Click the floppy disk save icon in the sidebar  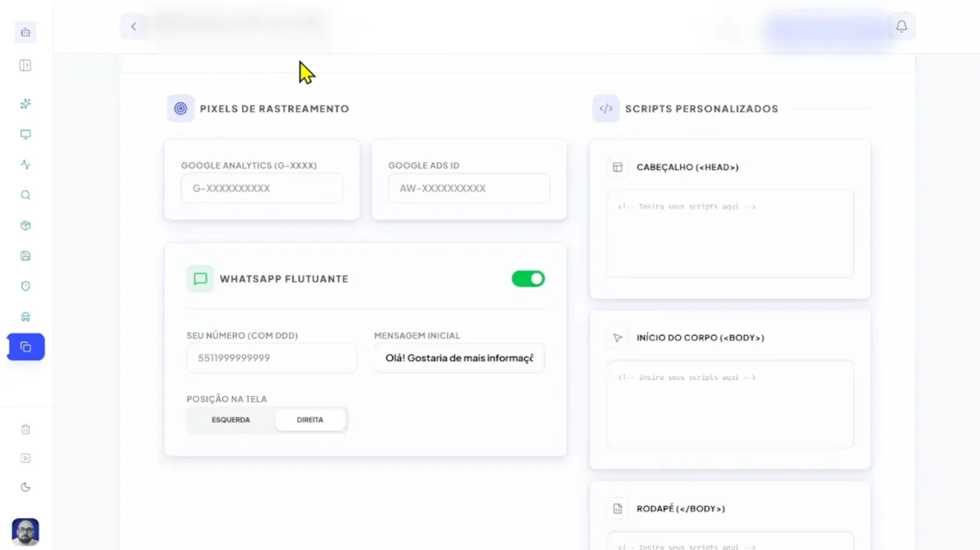25,256
